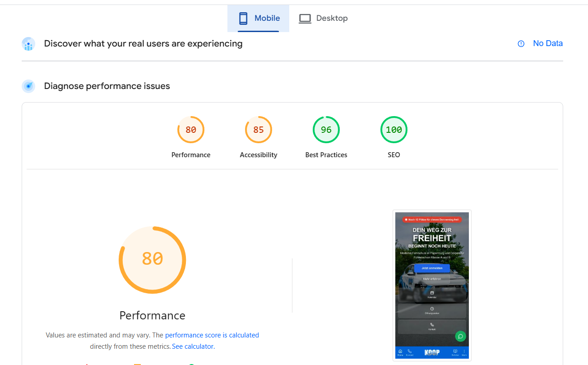
Task: Jump to the Accessibility score gauge 85
Action: pos(259,130)
